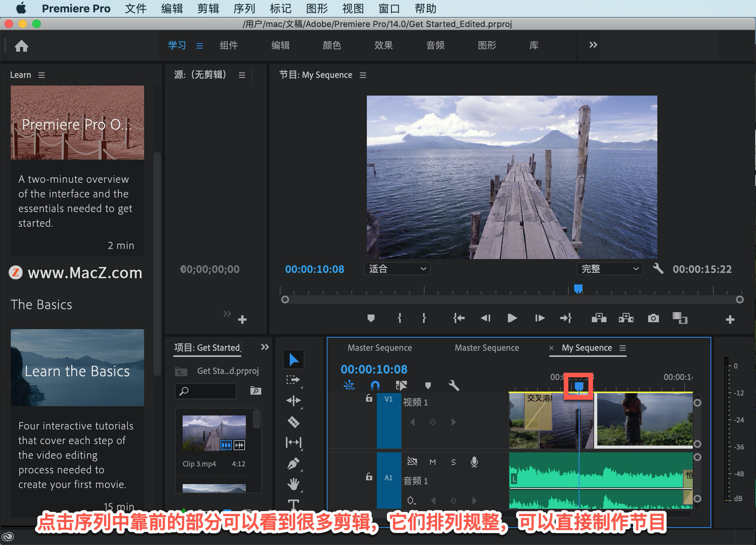Open playback resolution 完整 dropdown
This screenshot has width=756, height=545.
(609, 269)
